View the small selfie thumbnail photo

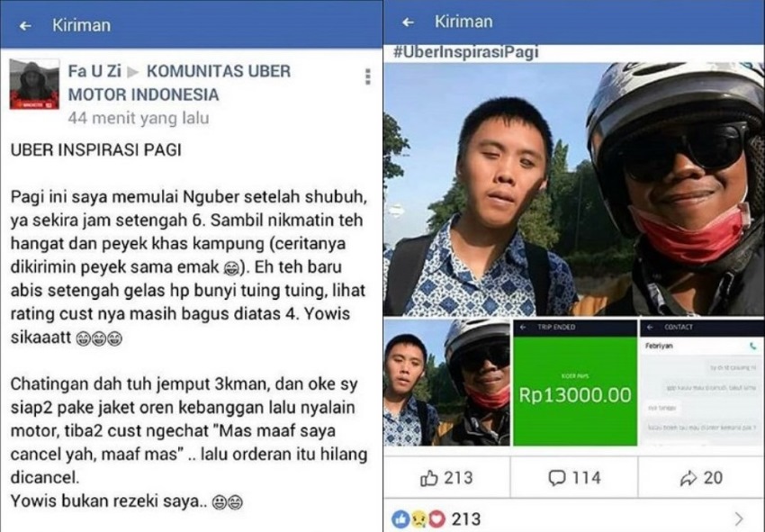pos(446,383)
